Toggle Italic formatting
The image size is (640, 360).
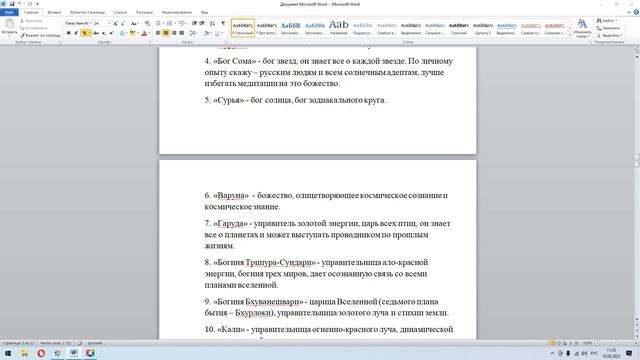click(x=76, y=33)
